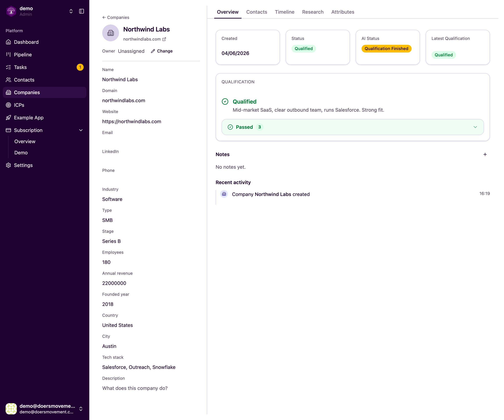Viewport: 504px width, 420px height.
Task: Click the chevron on Passed row
Action: coord(475,127)
